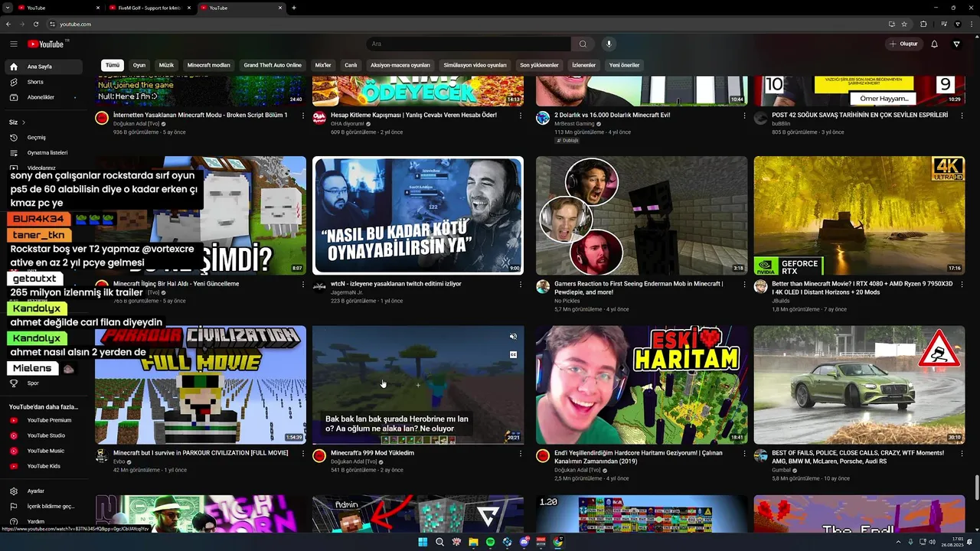Select Yeni öneriler filter chip
Viewport: 980px width, 551px height.
click(x=624, y=65)
